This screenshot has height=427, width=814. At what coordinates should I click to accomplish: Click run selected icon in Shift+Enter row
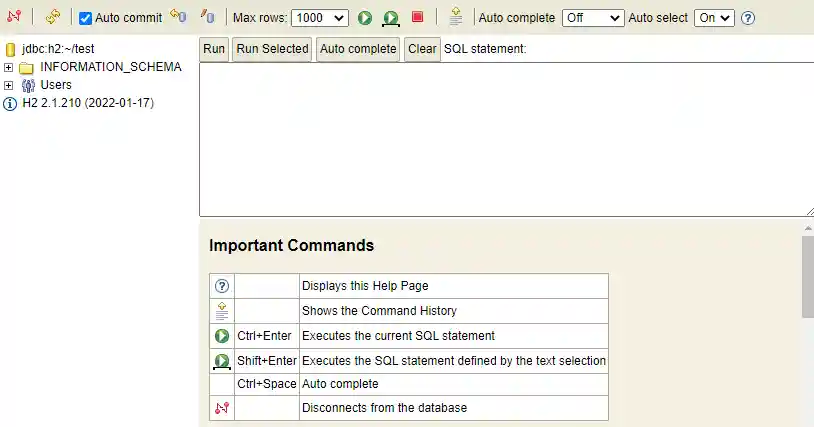click(222, 361)
